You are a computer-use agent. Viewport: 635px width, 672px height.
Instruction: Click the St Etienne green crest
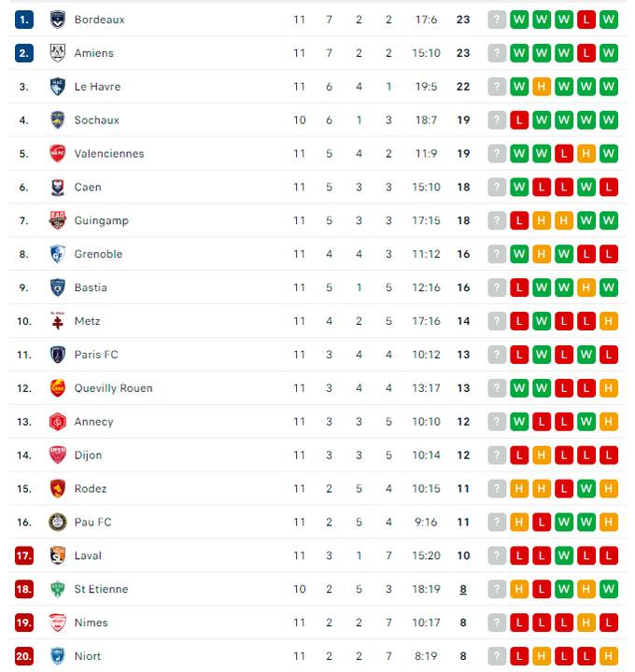(x=58, y=590)
